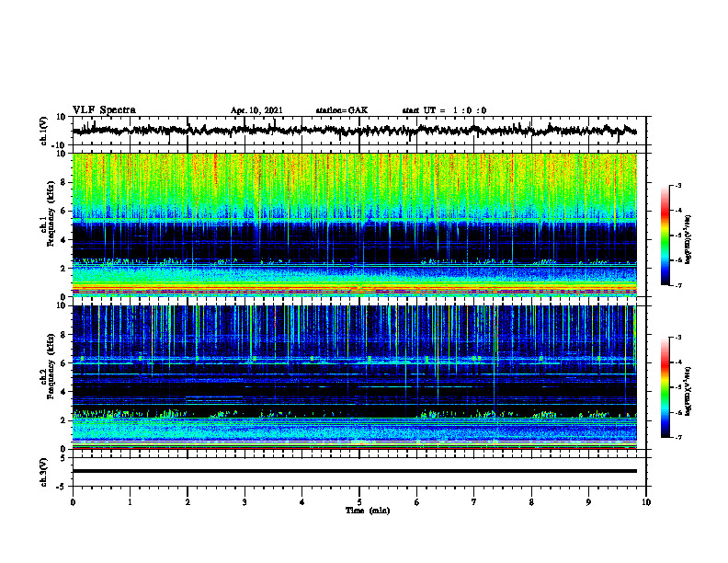Screen dimensions: 728x563
Task: Click the ch.1 voltage waveform trace
Action: tap(355, 131)
